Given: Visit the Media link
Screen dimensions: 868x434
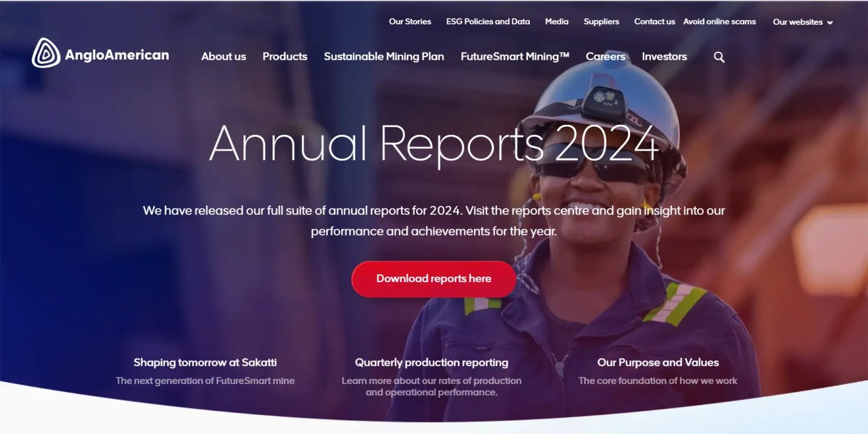Looking at the screenshot, I should tap(557, 22).
